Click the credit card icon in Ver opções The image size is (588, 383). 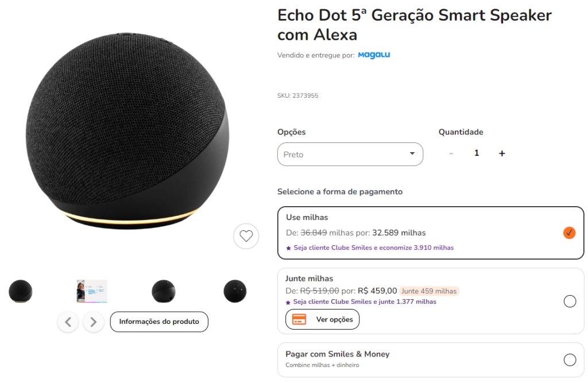tap(299, 319)
